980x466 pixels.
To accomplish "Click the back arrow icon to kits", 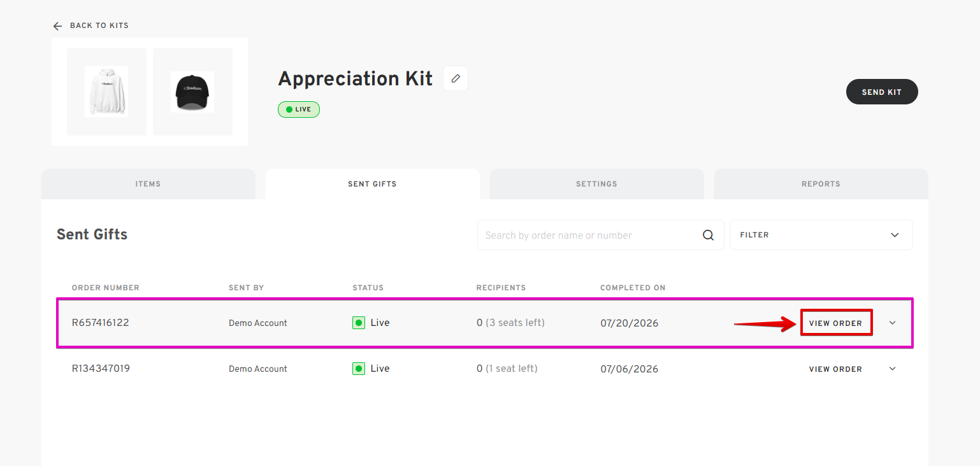I will [x=58, y=26].
